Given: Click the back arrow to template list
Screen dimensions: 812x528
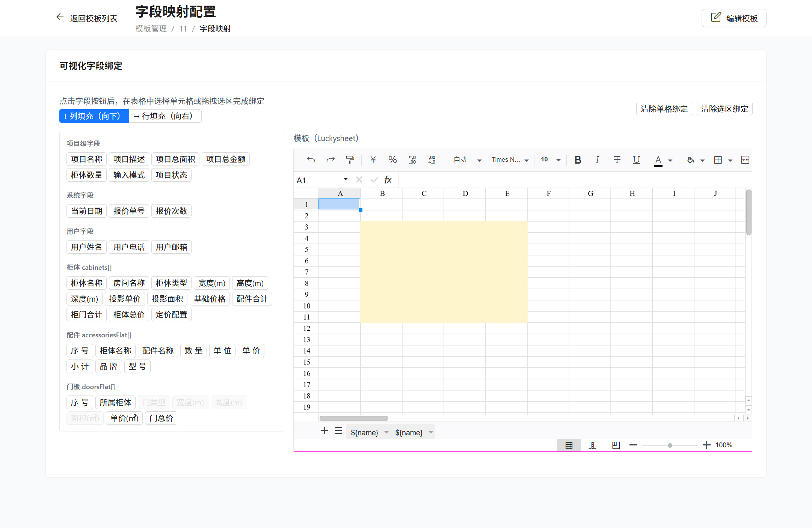Looking at the screenshot, I should [60, 17].
